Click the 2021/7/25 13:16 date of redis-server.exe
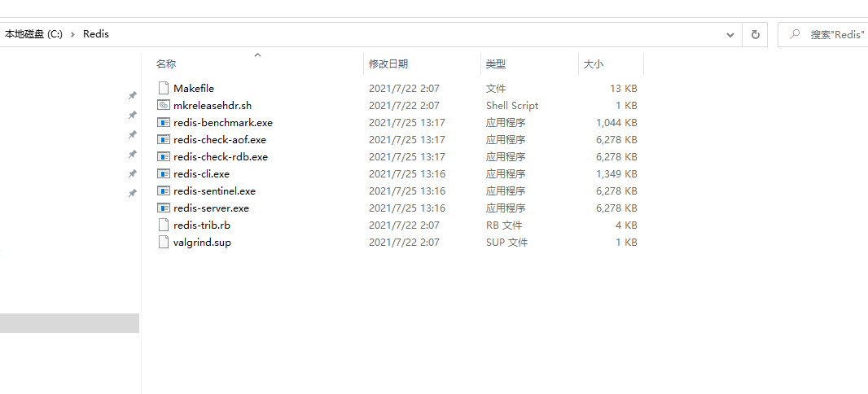Viewport: 868px width, 394px height. pos(407,208)
